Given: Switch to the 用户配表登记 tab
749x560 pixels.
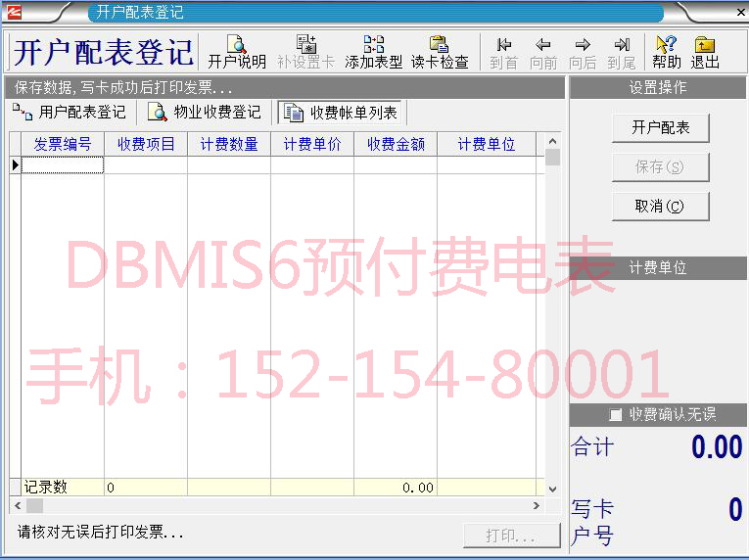Looking at the screenshot, I should click(x=70, y=113).
